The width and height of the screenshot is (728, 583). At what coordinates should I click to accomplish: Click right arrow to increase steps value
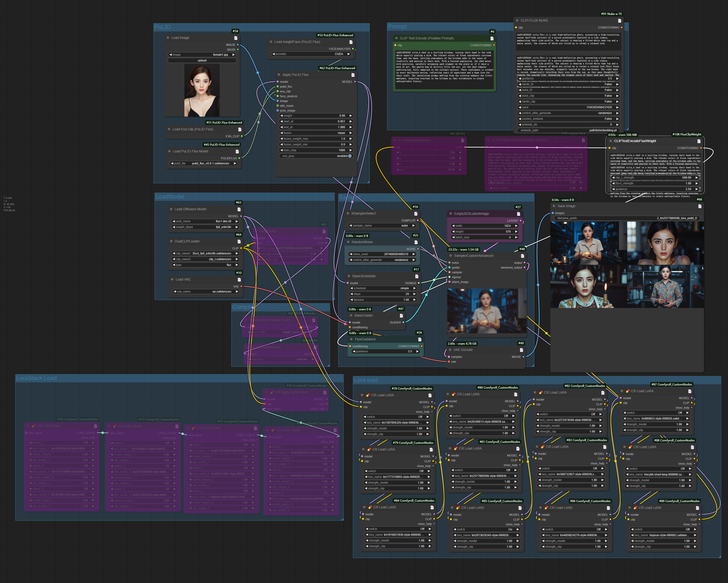[x=415, y=294]
